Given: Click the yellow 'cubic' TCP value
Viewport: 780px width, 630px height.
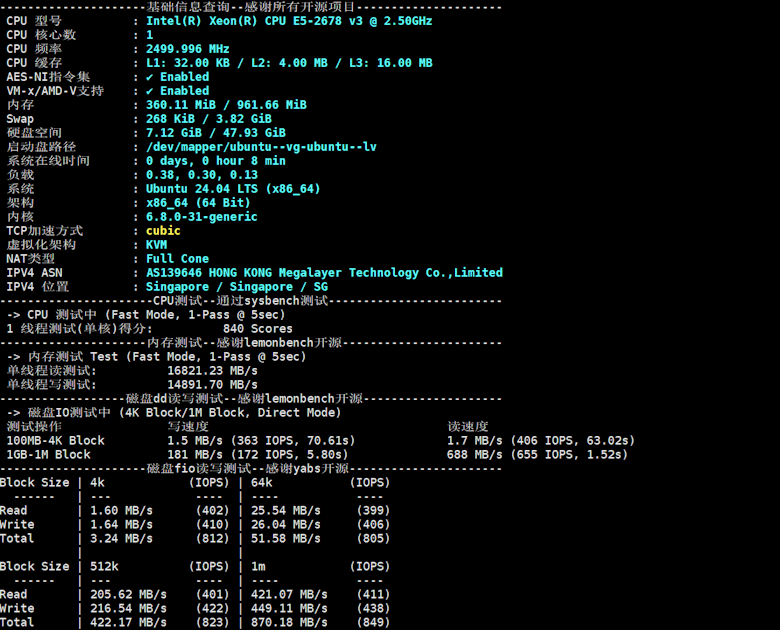Looking at the screenshot, I should tap(163, 231).
